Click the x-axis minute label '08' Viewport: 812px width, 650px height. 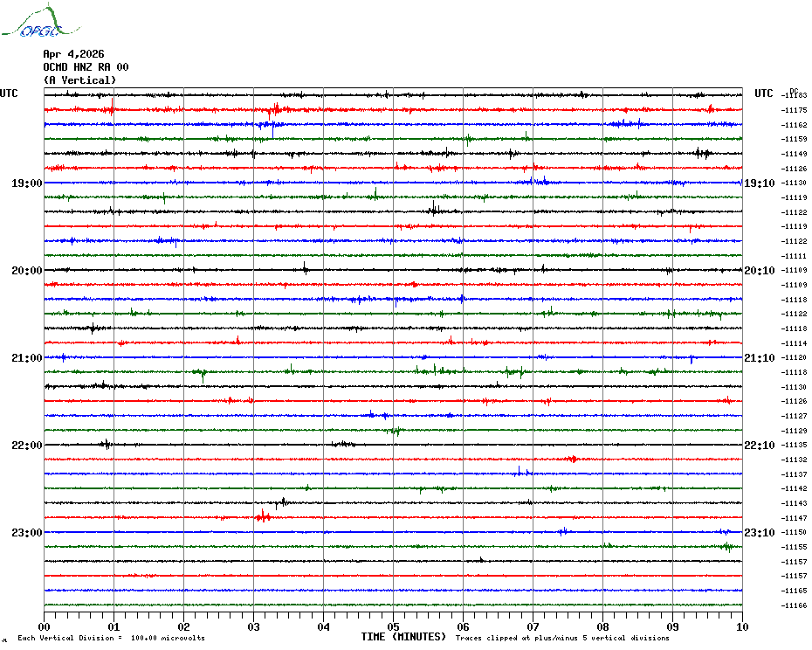tap(602, 626)
